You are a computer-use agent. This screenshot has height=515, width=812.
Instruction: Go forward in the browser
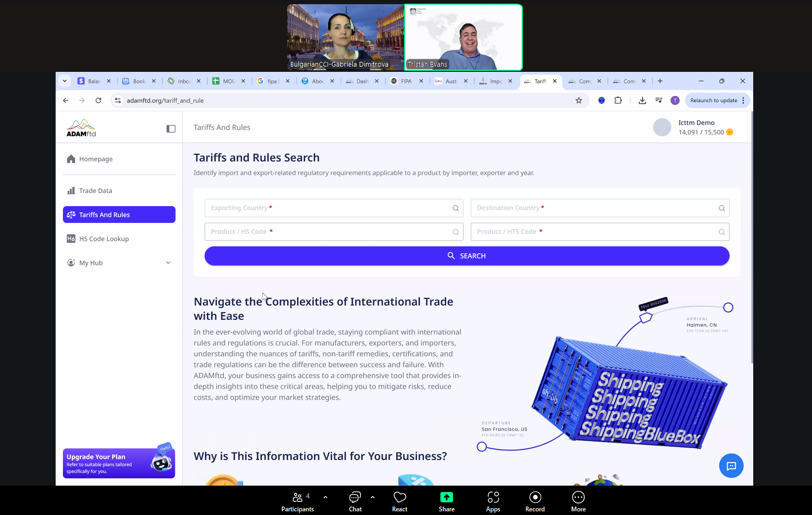82,101
